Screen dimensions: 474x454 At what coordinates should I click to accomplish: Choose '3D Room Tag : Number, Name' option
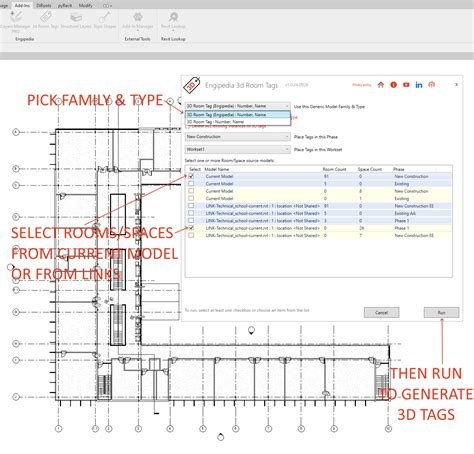click(x=238, y=122)
